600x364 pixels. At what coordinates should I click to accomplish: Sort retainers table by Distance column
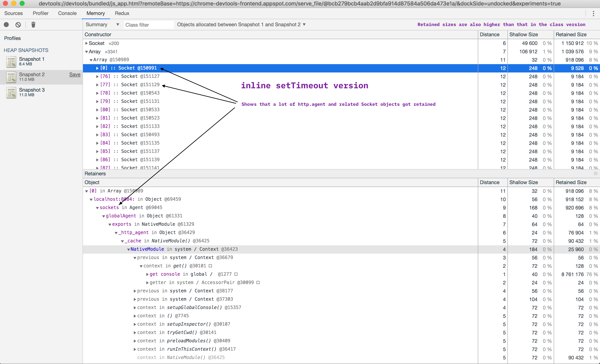click(x=492, y=182)
